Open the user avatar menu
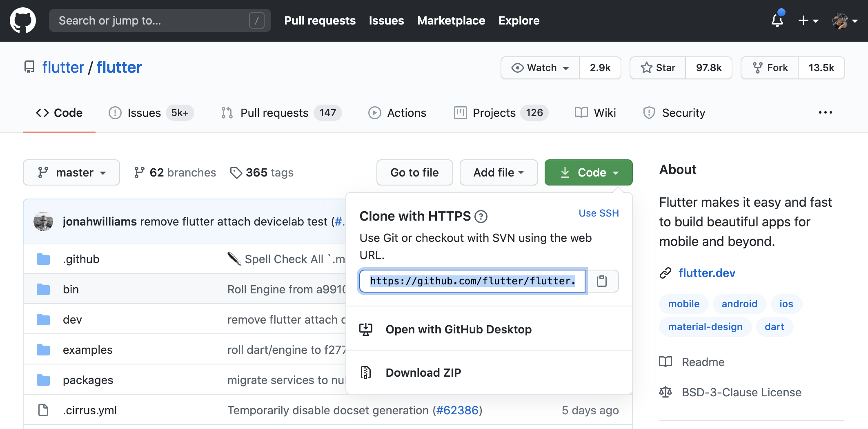The height and width of the screenshot is (429, 868). 845,21
